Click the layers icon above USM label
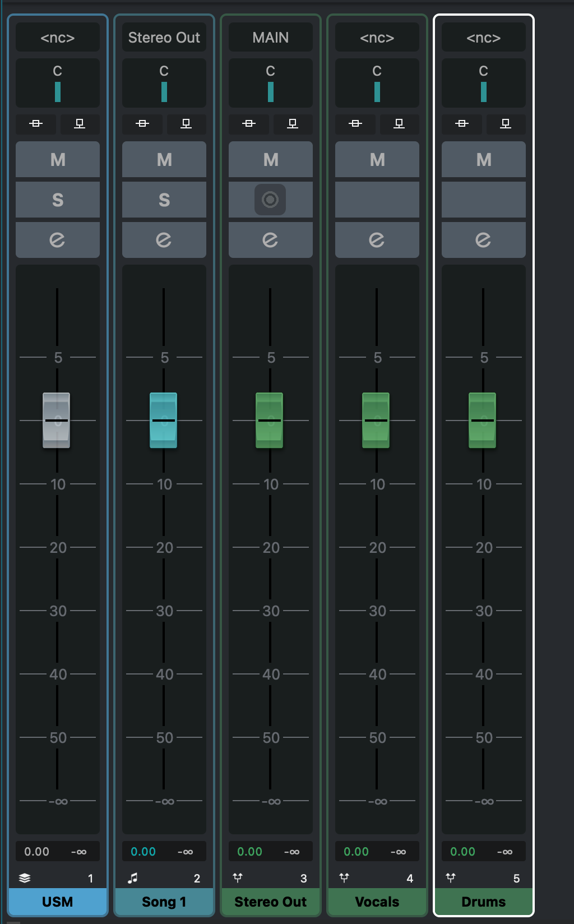Image resolution: width=574 pixels, height=924 pixels. pos(25,878)
